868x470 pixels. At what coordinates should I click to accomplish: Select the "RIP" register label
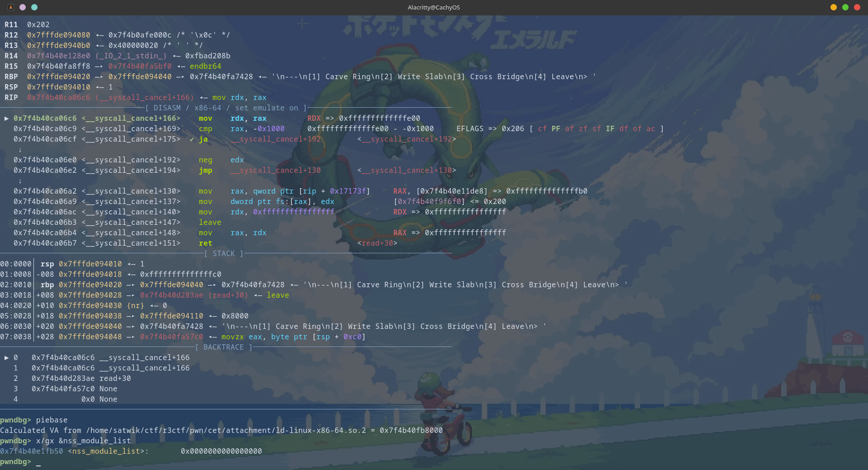[11, 97]
